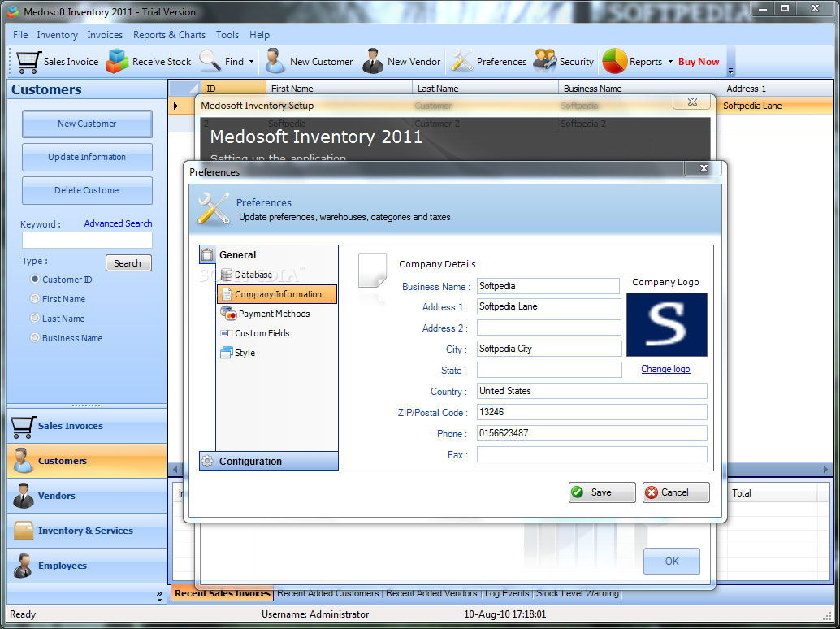This screenshot has width=840, height=629.
Task: Click the Reports pie chart icon
Action: pyautogui.click(x=614, y=61)
